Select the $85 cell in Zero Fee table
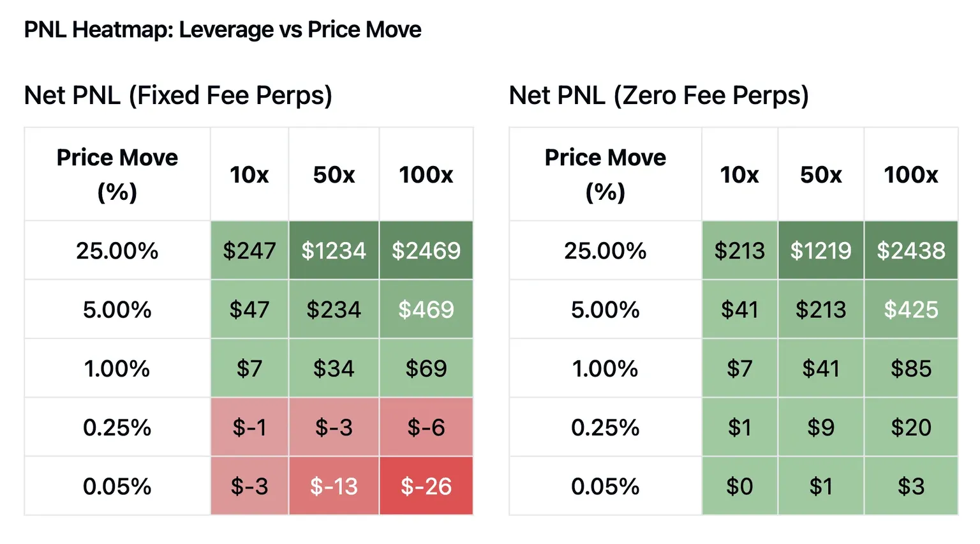 [911, 368]
